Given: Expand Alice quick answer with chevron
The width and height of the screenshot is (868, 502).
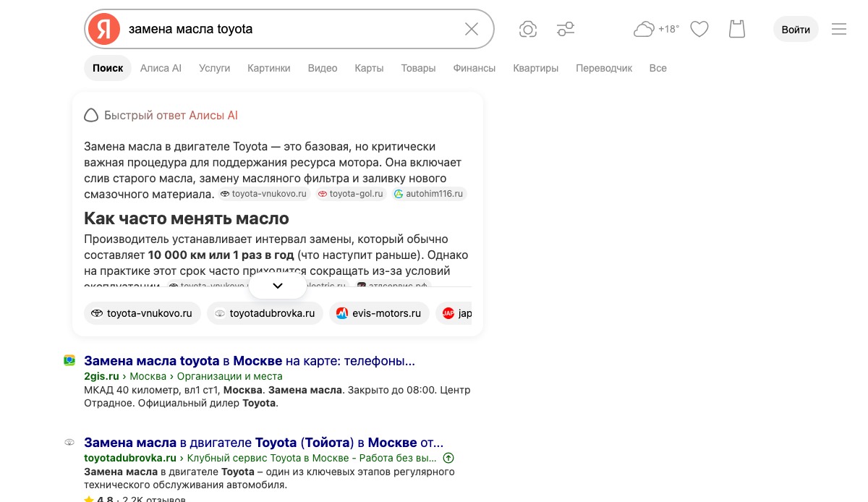Looking at the screenshot, I should point(278,286).
